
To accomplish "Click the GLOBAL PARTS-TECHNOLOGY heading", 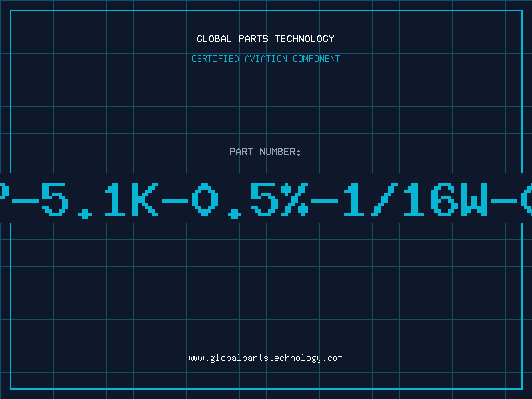I will pos(265,39).
